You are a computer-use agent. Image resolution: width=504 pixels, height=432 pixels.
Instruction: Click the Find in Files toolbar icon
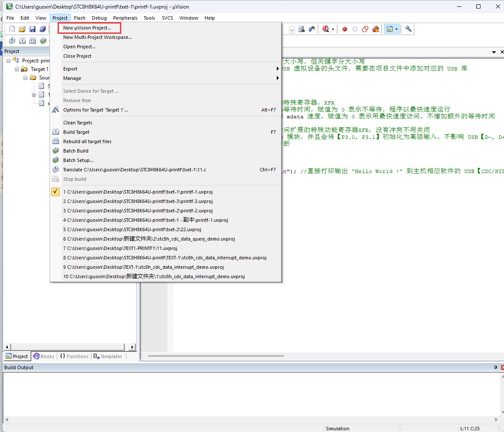[x=302, y=29]
